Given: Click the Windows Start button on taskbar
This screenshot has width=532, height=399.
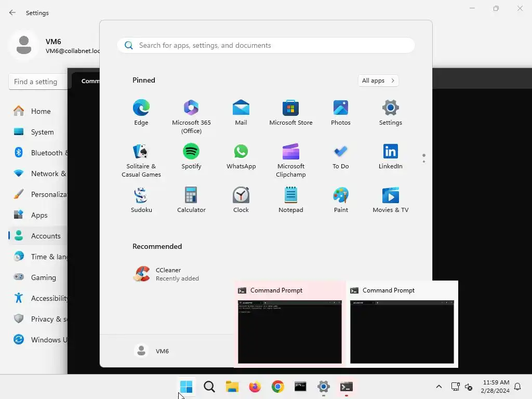Looking at the screenshot, I should click(187, 387).
